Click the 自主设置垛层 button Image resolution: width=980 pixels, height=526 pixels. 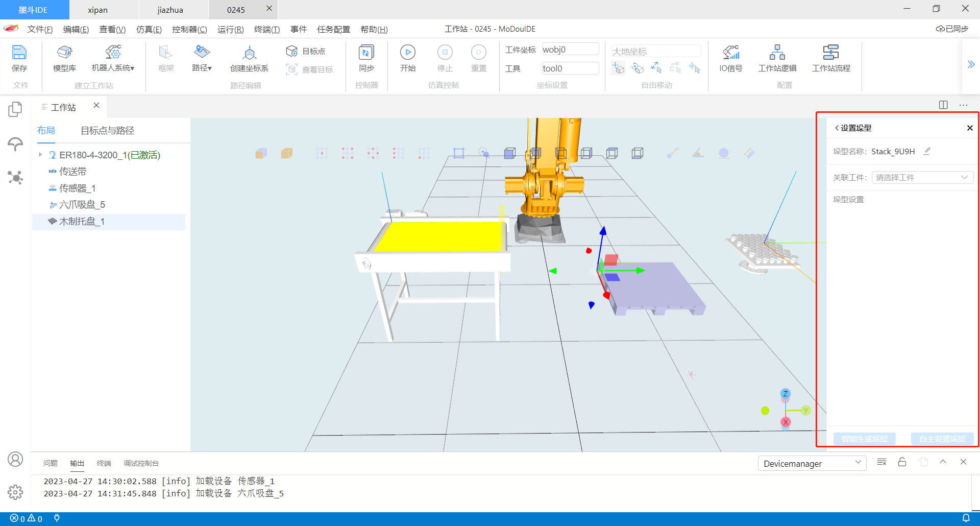942,439
